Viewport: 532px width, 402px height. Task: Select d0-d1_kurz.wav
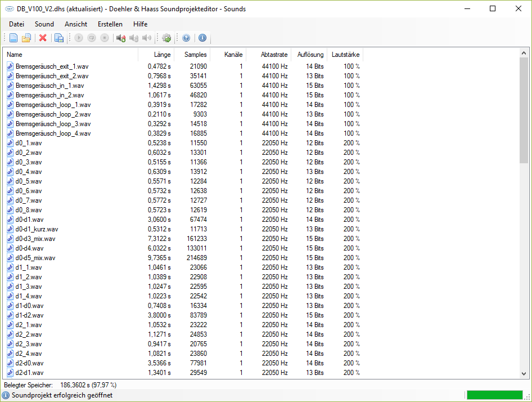click(x=37, y=229)
